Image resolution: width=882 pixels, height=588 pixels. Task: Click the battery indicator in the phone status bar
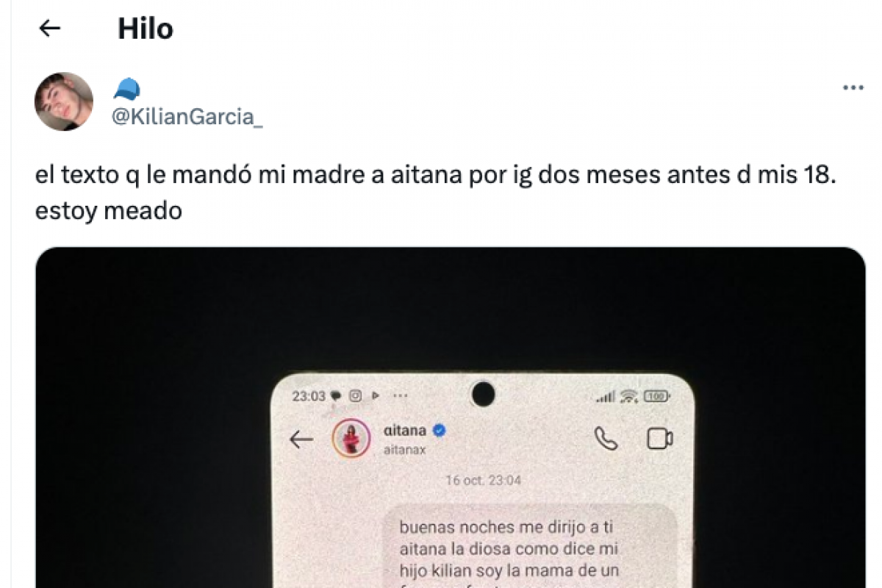tap(656, 396)
